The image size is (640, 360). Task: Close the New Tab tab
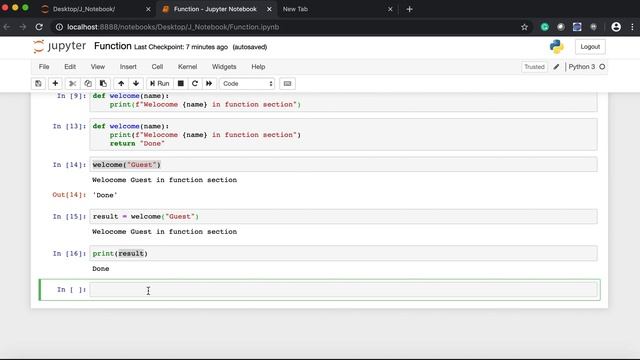pos(390,9)
